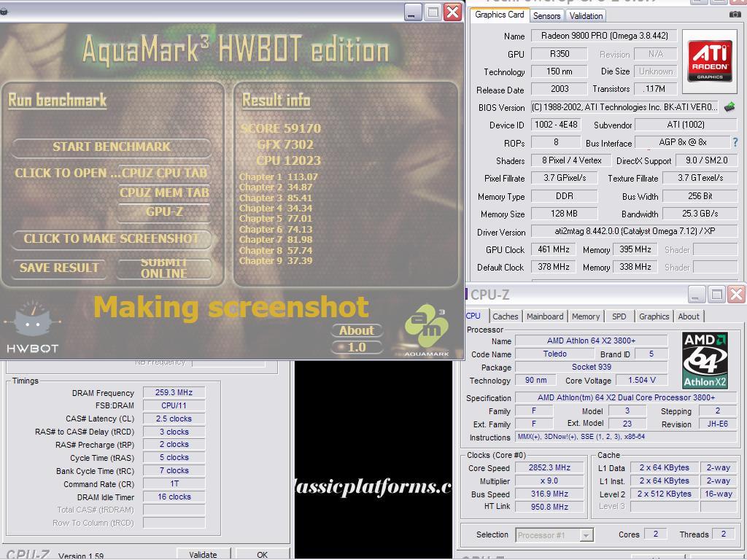Click the Bandwidth value 25.3 GB/s
This screenshot has width=747, height=560.
click(x=700, y=214)
